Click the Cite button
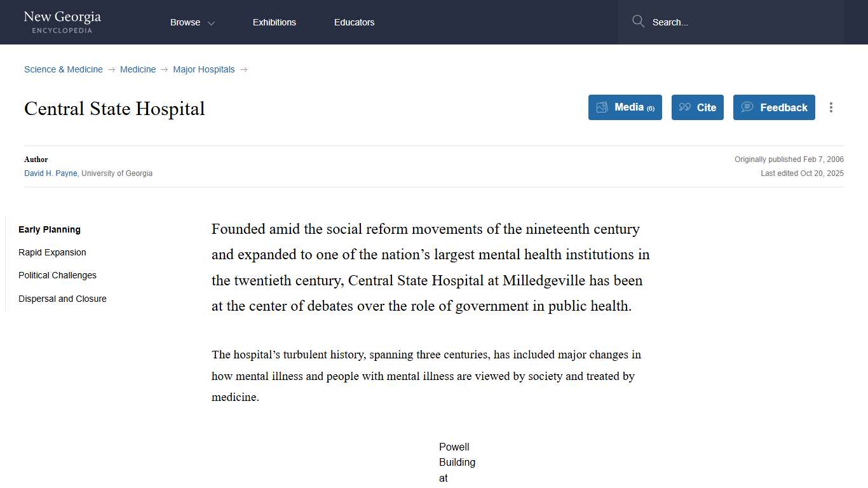The image size is (868, 488). 697,107
